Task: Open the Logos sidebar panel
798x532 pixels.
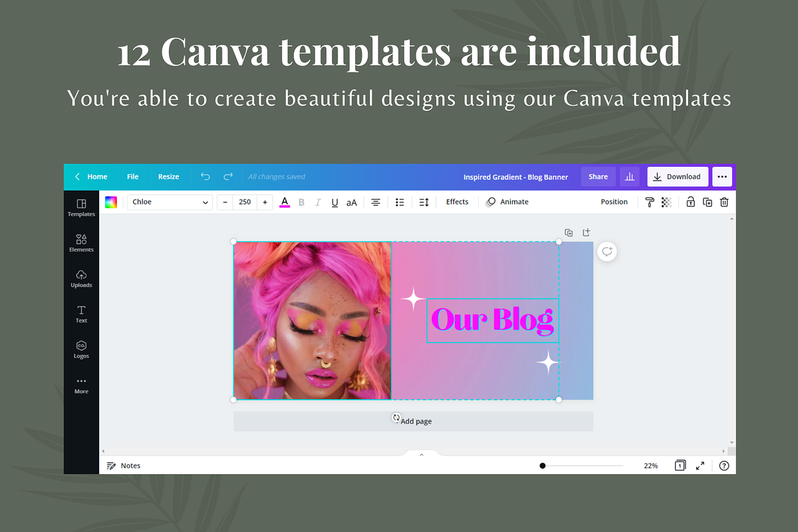Action: (81, 349)
